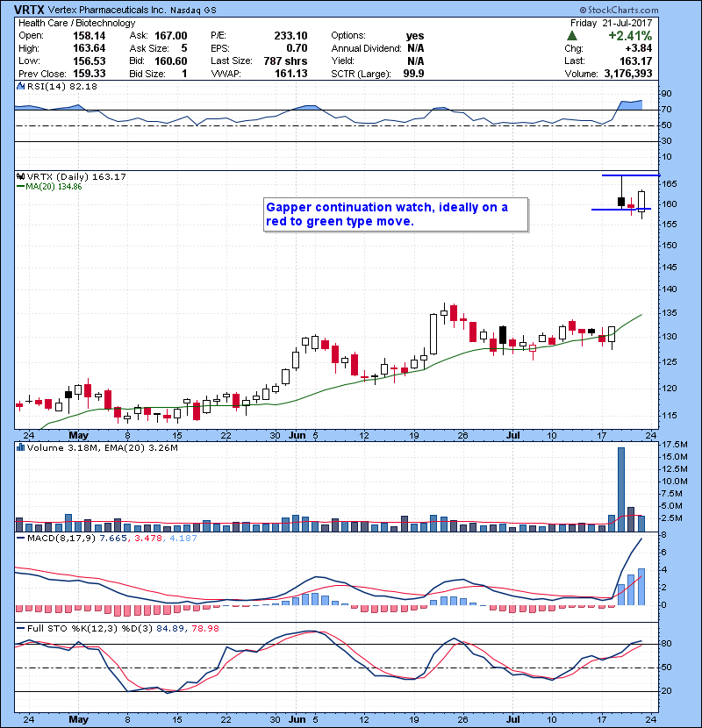Click the MACD signal value 3.478
This screenshot has height=728, width=702.
click(148, 539)
